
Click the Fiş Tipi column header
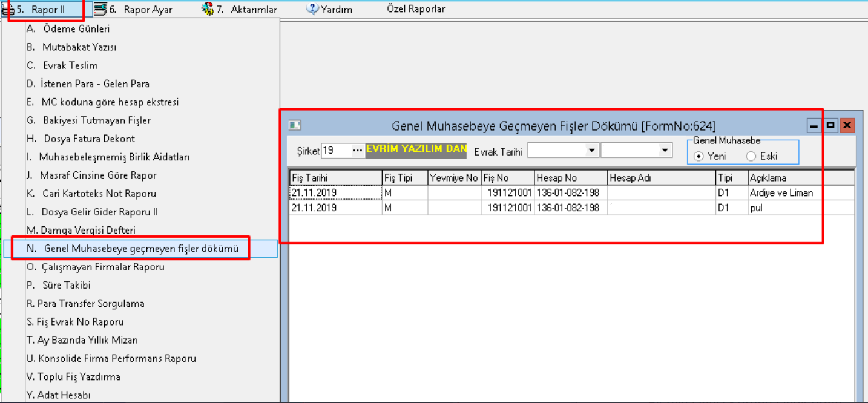(x=404, y=178)
